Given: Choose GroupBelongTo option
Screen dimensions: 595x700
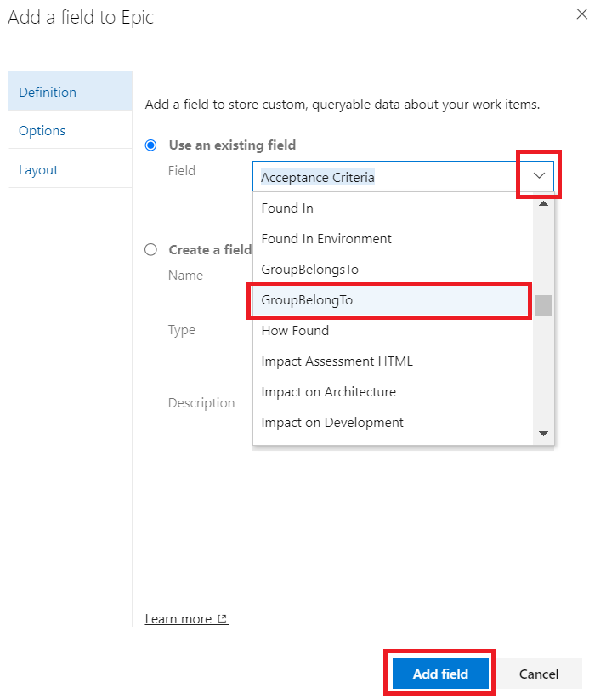Looking at the screenshot, I should point(393,300).
